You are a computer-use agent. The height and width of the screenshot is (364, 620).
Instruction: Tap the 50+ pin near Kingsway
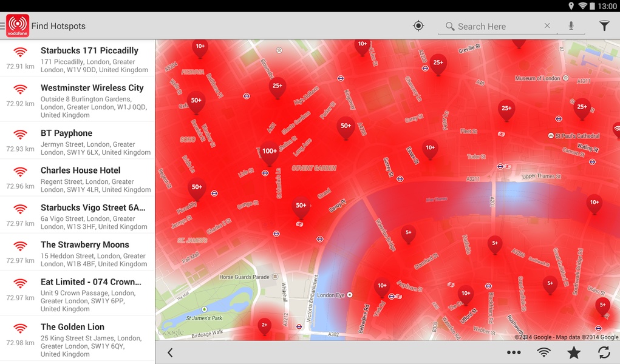pyautogui.click(x=346, y=128)
